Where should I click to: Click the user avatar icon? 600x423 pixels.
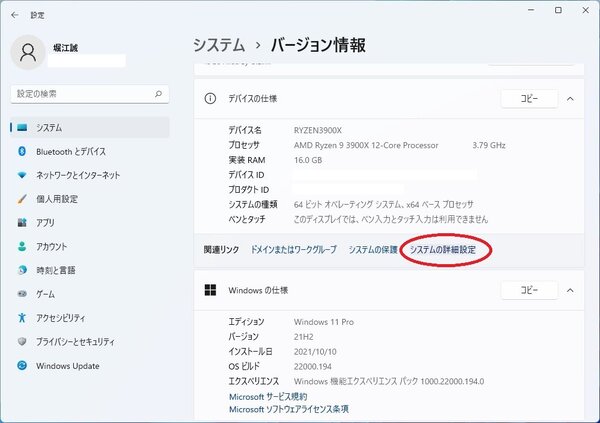click(28, 52)
